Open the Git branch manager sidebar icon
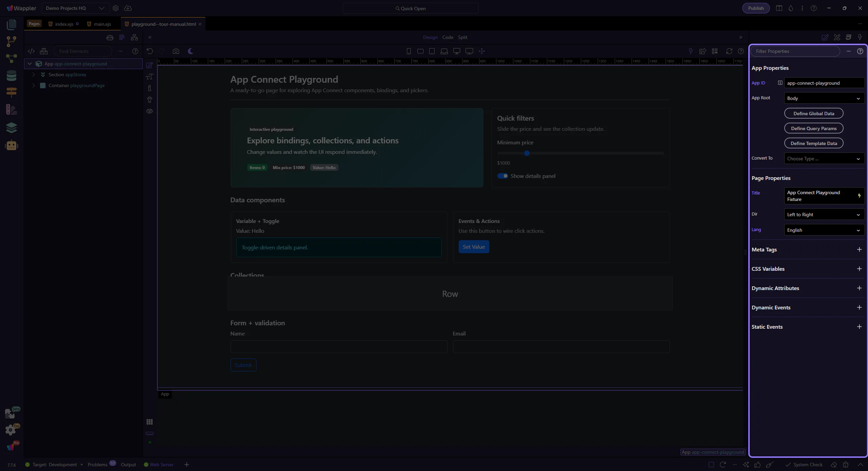868x471 pixels. 11,41
